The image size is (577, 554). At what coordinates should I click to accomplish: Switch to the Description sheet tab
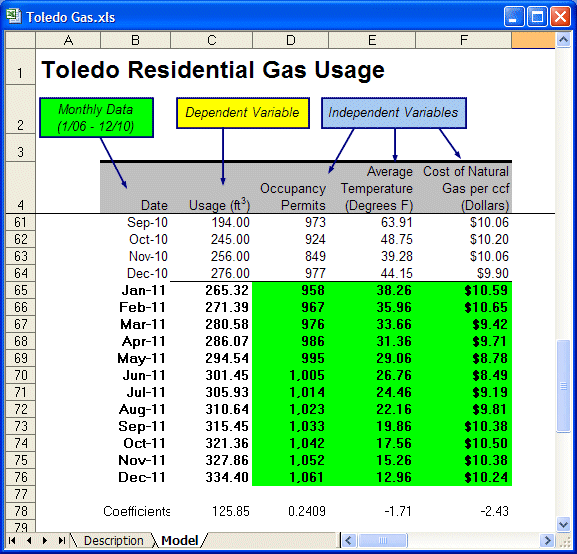pos(113,540)
